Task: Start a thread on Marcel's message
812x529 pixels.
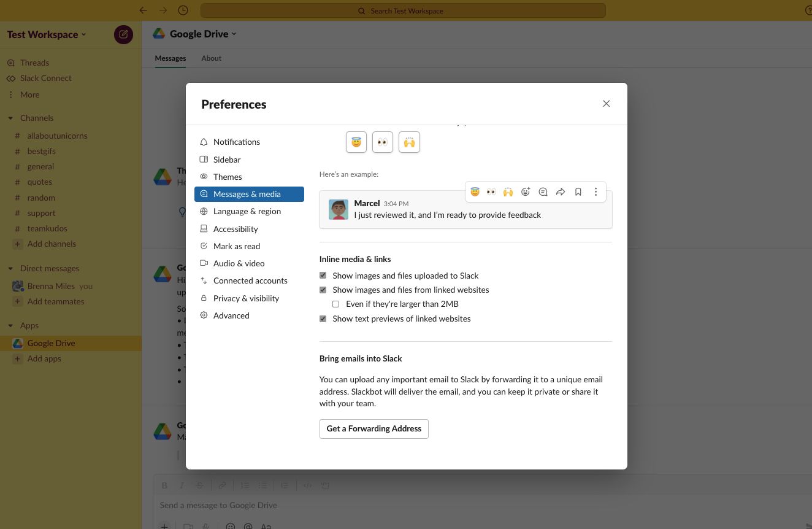Action: (543, 191)
